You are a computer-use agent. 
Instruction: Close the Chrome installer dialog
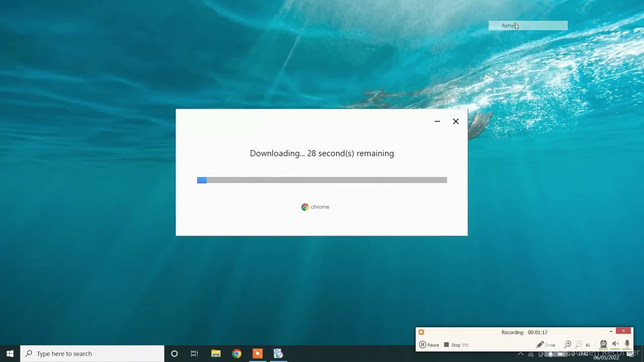pos(456,121)
